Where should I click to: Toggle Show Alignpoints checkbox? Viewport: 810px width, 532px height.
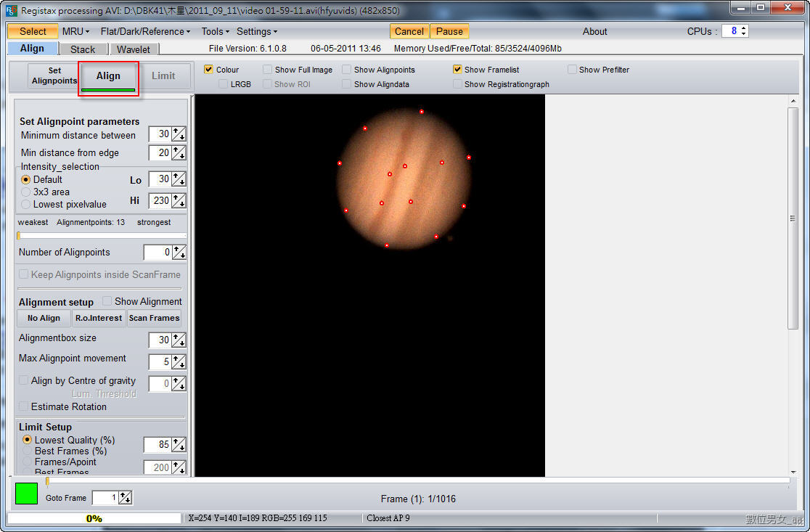(x=347, y=69)
